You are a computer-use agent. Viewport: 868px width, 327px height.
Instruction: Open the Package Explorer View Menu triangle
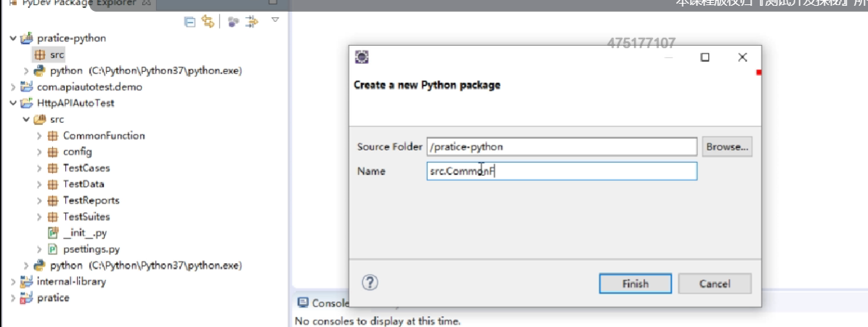click(275, 20)
